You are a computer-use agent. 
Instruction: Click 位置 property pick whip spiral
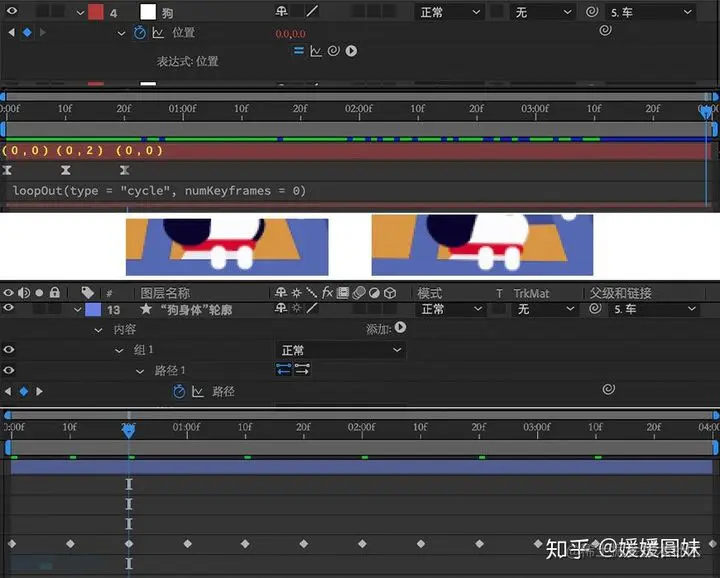click(605, 30)
